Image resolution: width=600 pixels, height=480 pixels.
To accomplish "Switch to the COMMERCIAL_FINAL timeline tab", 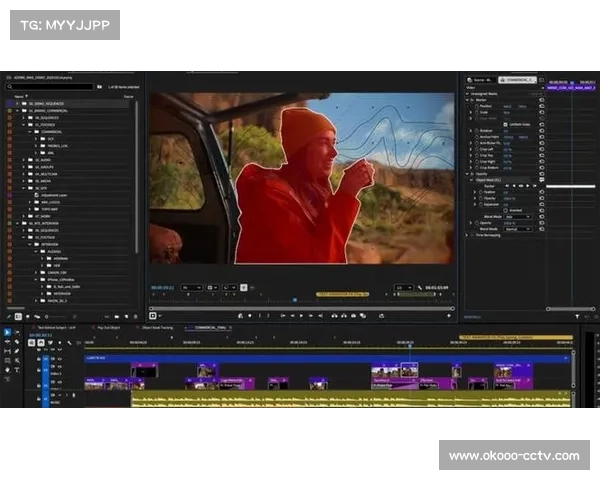I will [210, 328].
